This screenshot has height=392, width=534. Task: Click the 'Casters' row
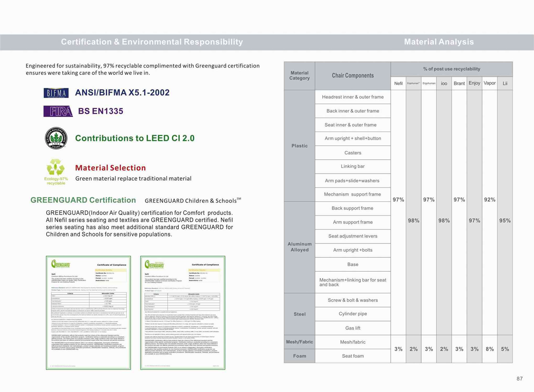[353, 153]
